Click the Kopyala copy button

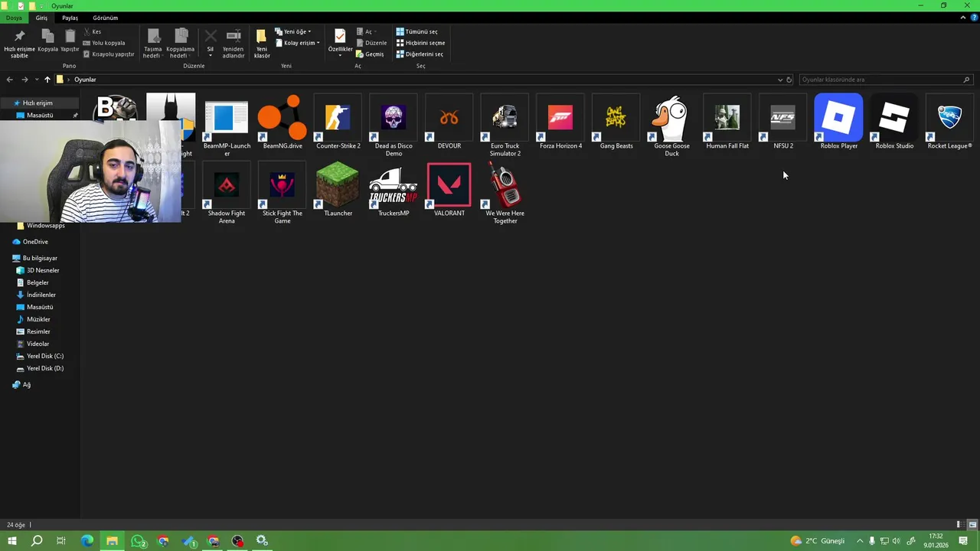(47, 41)
